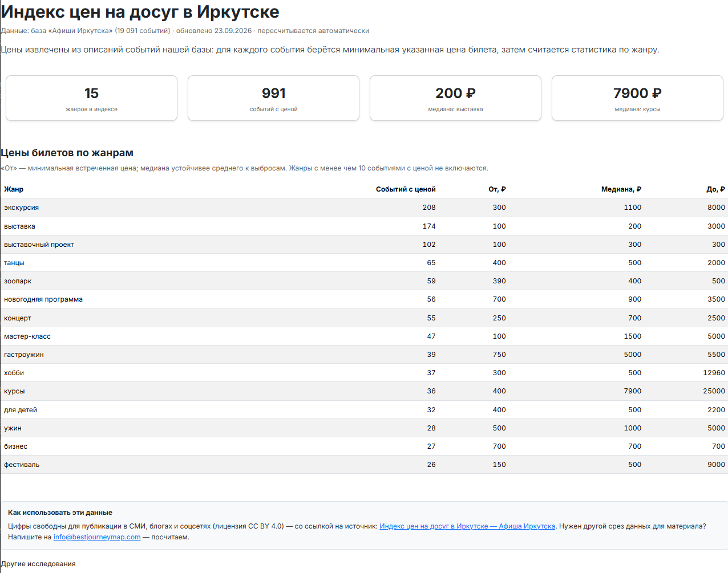Select the экскурсия table row
This screenshot has width=728, height=573.
[364, 208]
